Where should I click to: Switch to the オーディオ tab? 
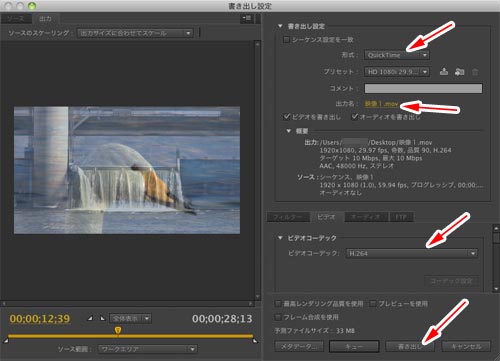tap(366, 217)
